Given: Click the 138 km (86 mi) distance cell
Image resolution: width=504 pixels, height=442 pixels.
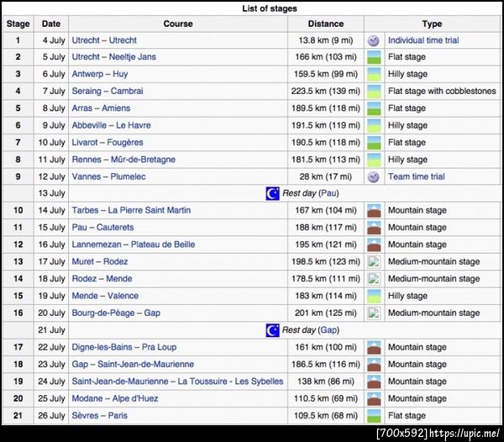Looking at the screenshot, I should coord(326,381).
